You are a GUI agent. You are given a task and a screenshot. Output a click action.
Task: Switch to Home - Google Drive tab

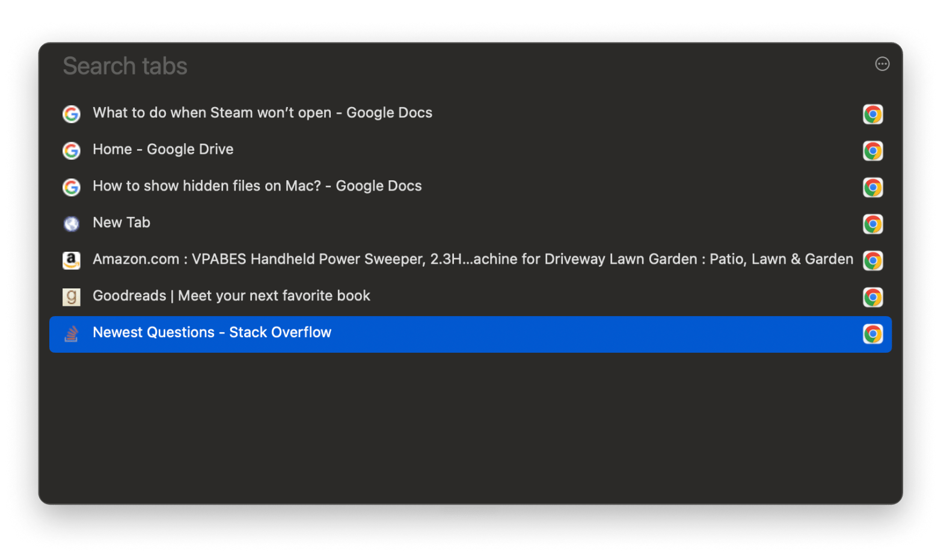[x=163, y=150]
